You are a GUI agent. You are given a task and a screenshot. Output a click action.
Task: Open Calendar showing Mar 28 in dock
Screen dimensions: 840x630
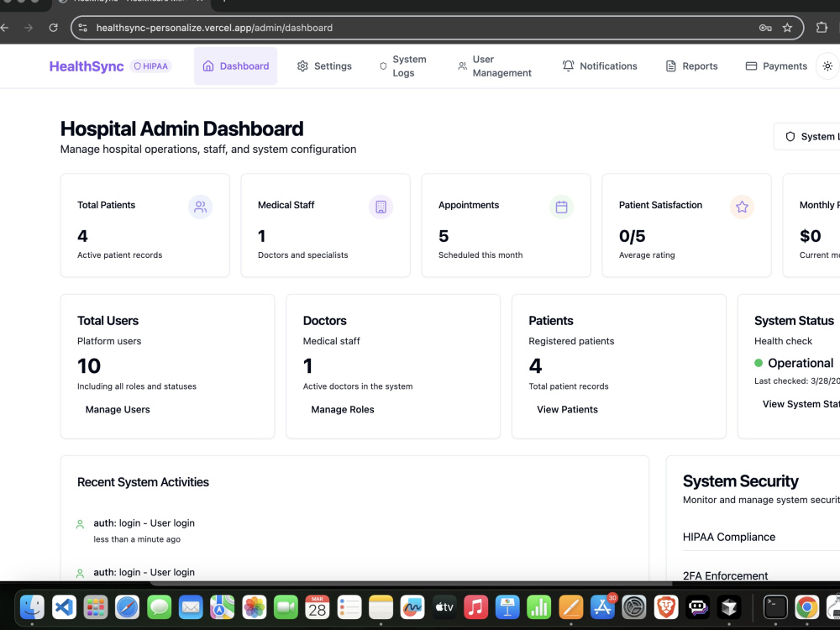point(318,607)
